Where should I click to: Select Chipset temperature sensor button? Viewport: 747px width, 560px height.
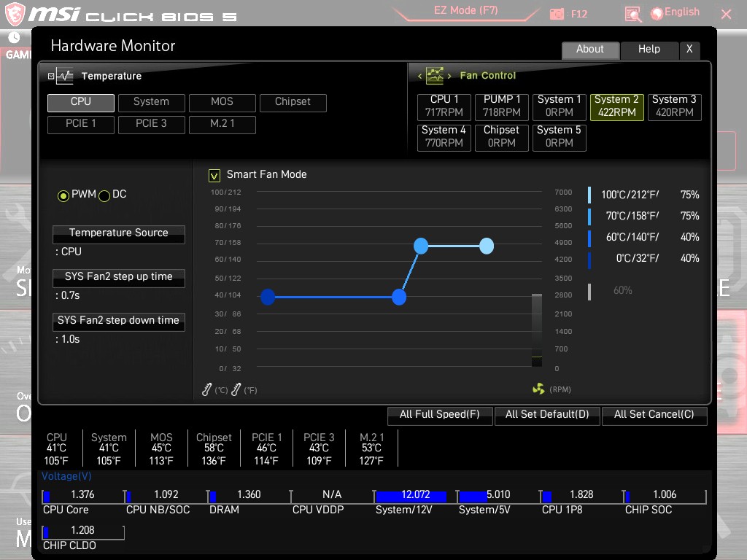pyautogui.click(x=293, y=102)
